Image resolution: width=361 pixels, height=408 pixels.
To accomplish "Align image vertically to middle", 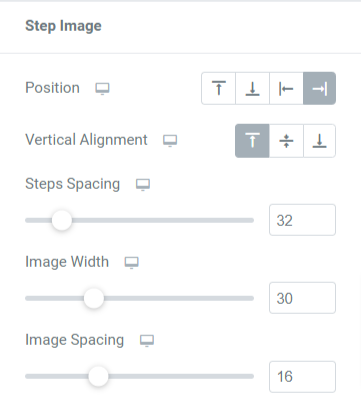I will (286, 141).
